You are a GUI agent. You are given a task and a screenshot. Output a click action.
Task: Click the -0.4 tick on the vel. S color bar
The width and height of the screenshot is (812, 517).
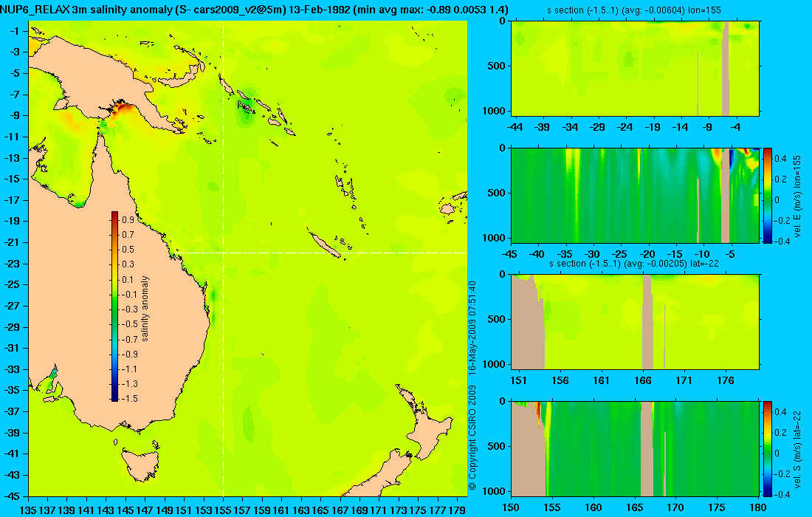(782, 494)
